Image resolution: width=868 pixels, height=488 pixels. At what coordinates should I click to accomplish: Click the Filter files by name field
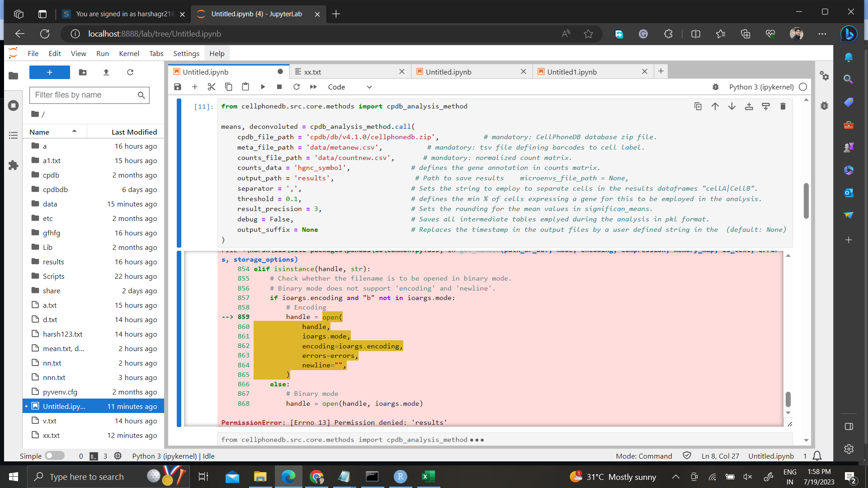tap(86, 95)
